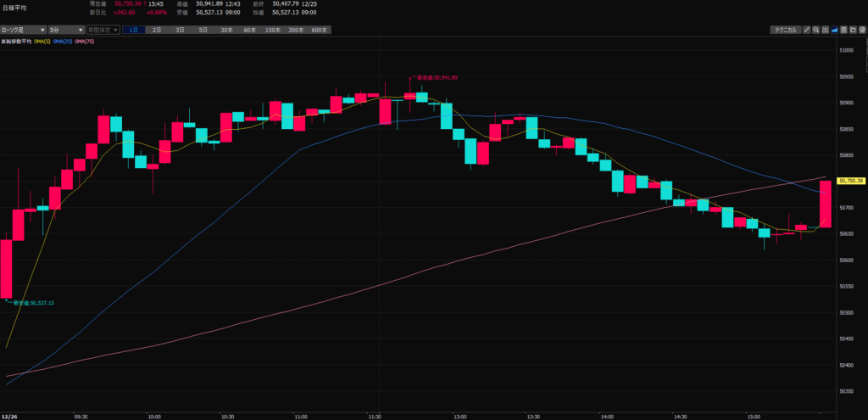This screenshot has height=420, width=868.
Task: Click the 最高値 50,941.89 high marker
Action: (x=437, y=77)
